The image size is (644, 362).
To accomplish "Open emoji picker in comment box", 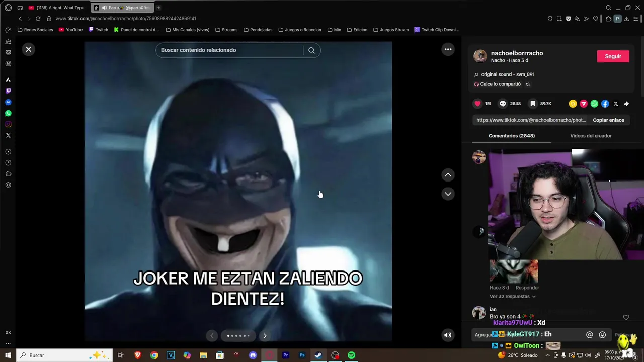I will [x=602, y=335].
